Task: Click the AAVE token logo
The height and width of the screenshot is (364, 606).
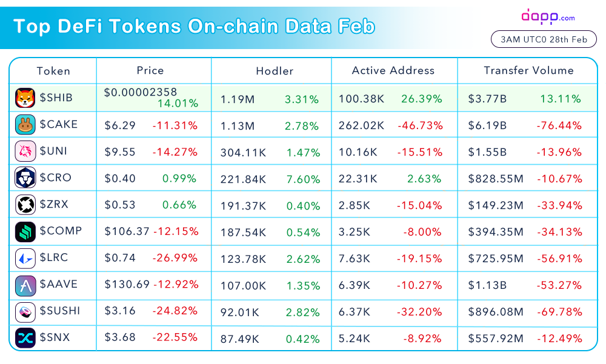Action: click(x=25, y=285)
